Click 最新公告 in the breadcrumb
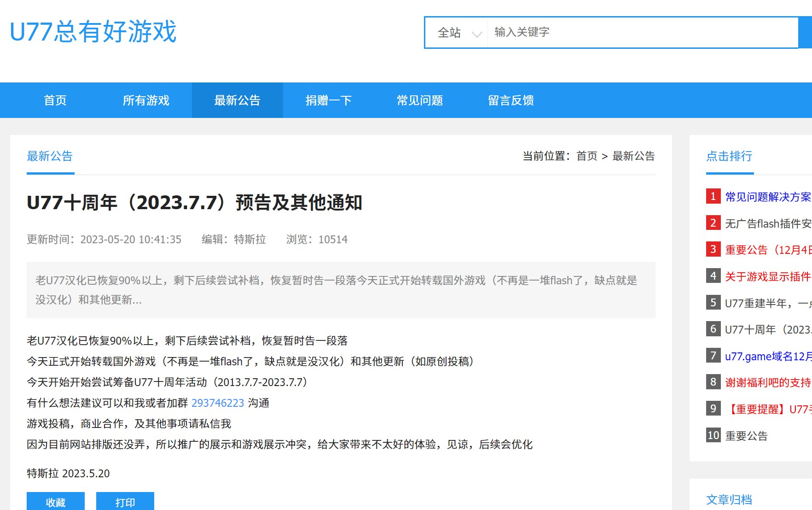812x510 pixels. tap(633, 156)
